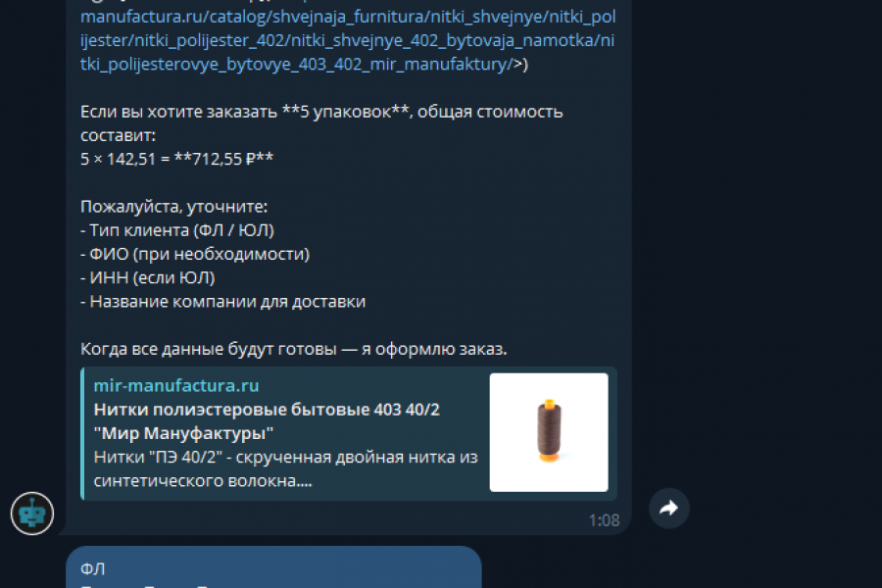Image resolution: width=882 pixels, height=588 pixels.
Task: Open the bot's robot avatar profile
Action: coord(32,514)
